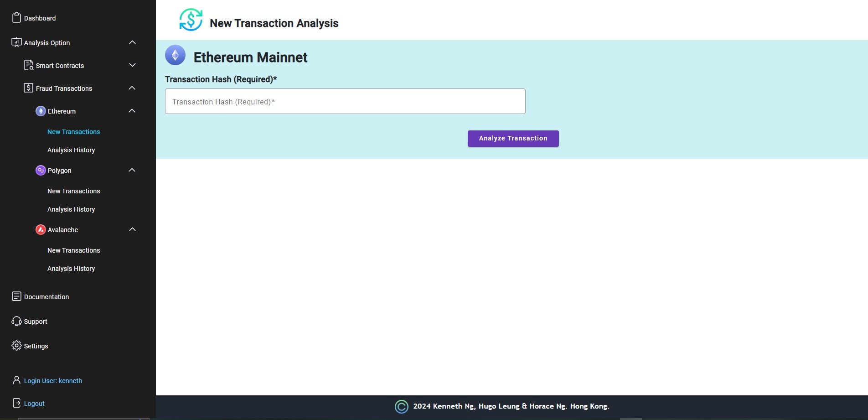Focus the Transaction Hash input field

(x=345, y=101)
